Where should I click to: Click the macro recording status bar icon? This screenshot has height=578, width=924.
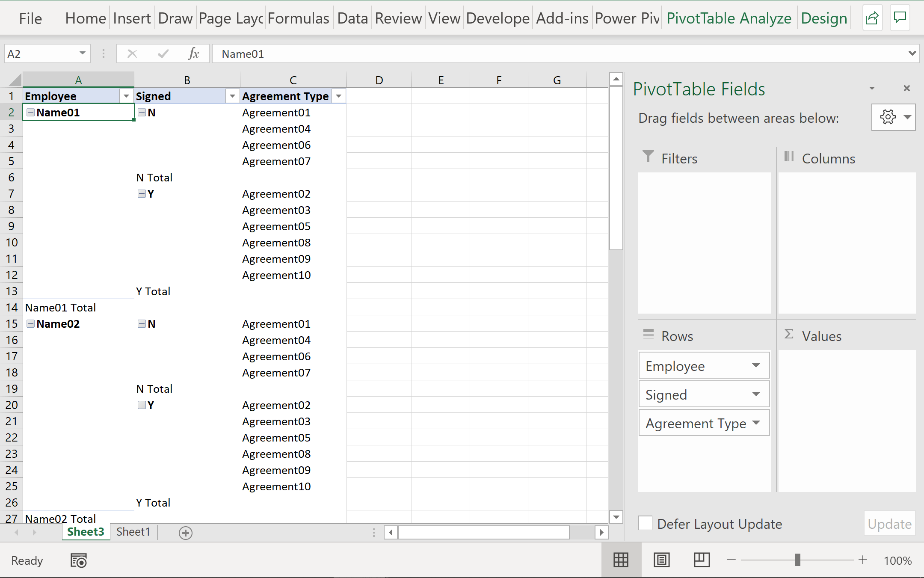(79, 560)
